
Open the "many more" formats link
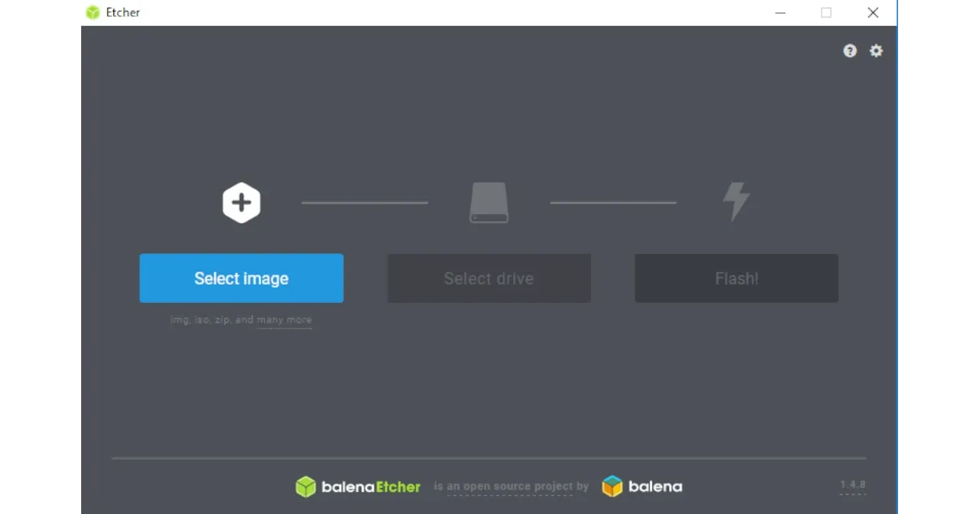point(284,320)
